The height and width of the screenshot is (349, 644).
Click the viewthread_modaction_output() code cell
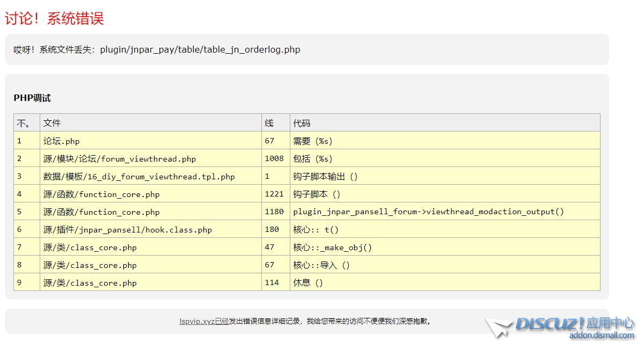point(428,212)
